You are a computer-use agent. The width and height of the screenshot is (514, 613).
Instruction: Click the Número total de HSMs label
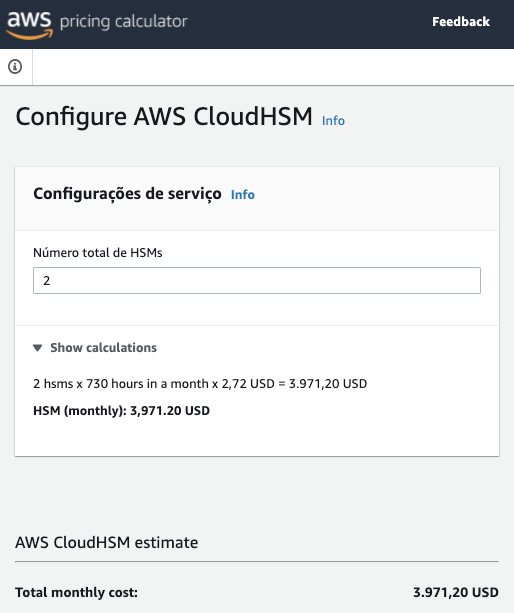point(98,253)
